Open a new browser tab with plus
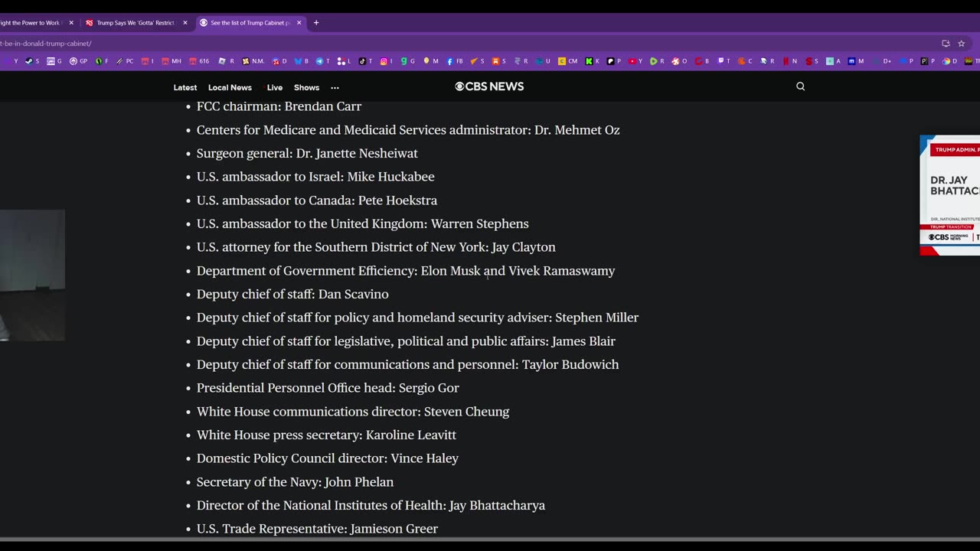 (316, 23)
